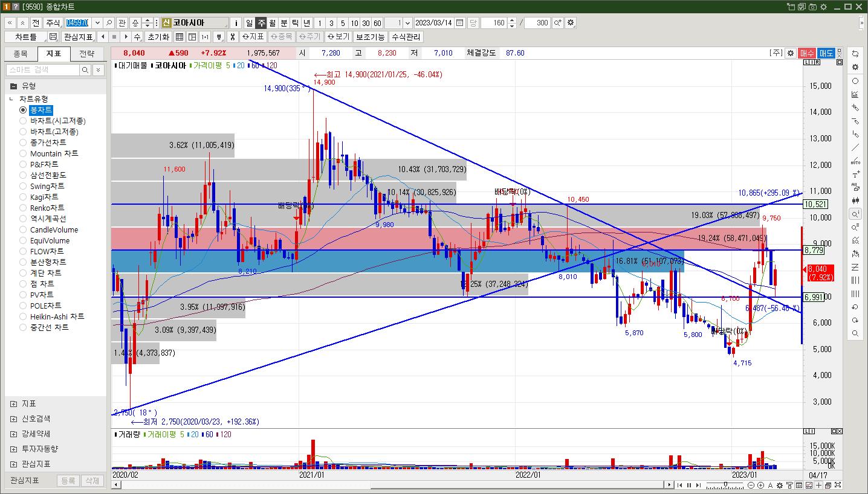Click the 1+1 chart overlay icon
This screenshot has width=868, height=494.
(205, 37)
